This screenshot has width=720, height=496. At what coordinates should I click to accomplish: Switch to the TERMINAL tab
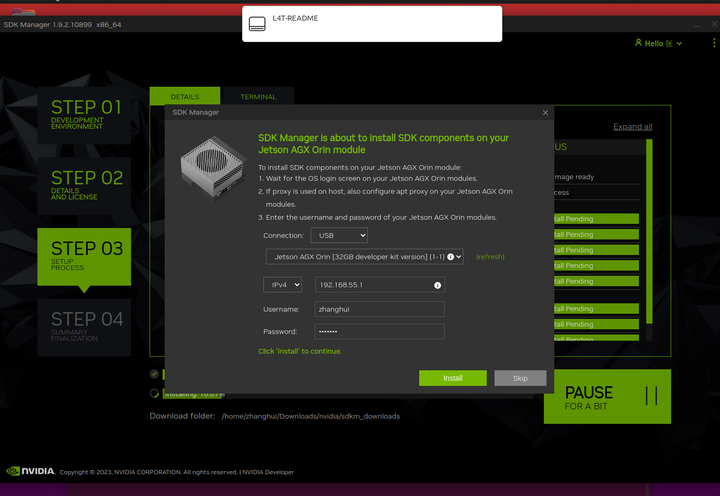pos(258,96)
